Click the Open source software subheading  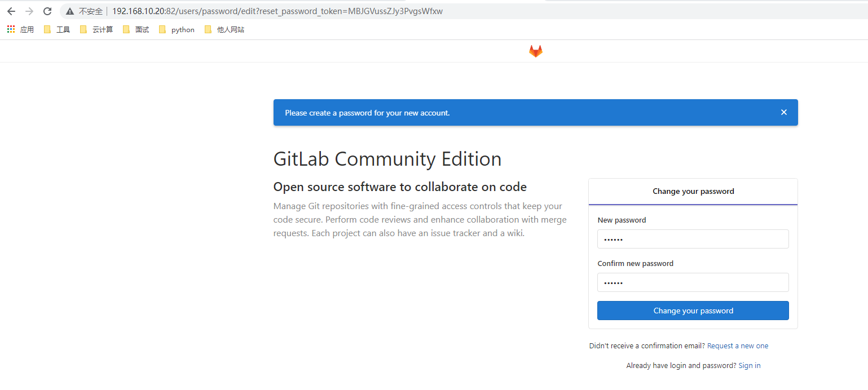[x=400, y=187]
